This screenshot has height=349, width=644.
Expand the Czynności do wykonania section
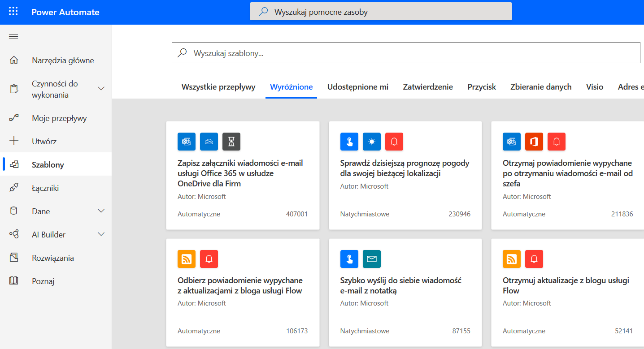(x=101, y=89)
